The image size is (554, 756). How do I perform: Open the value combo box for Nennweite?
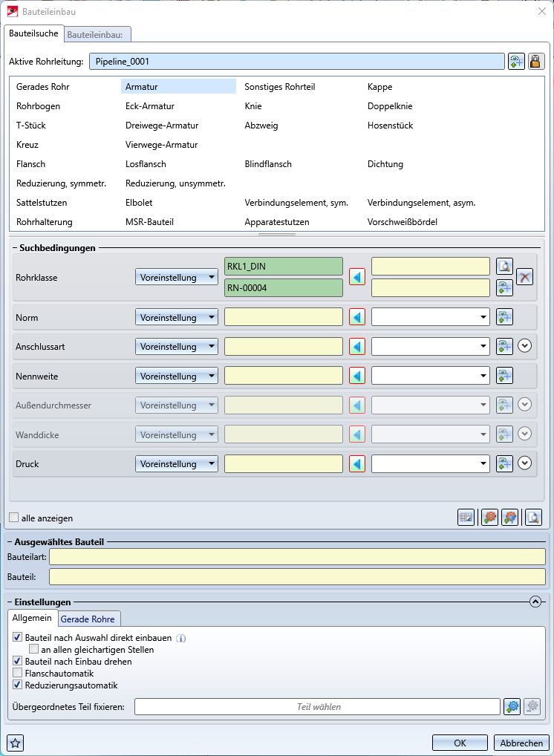coord(431,376)
